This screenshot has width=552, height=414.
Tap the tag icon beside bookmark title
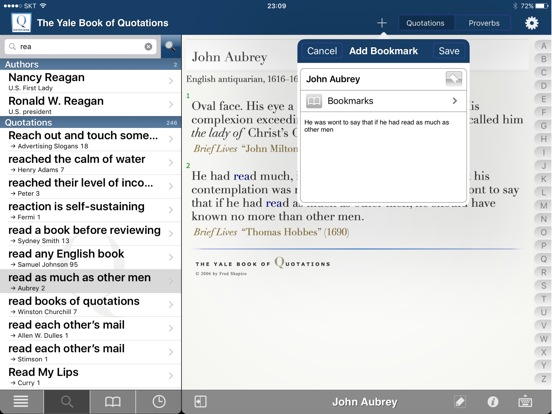pyautogui.click(x=454, y=79)
